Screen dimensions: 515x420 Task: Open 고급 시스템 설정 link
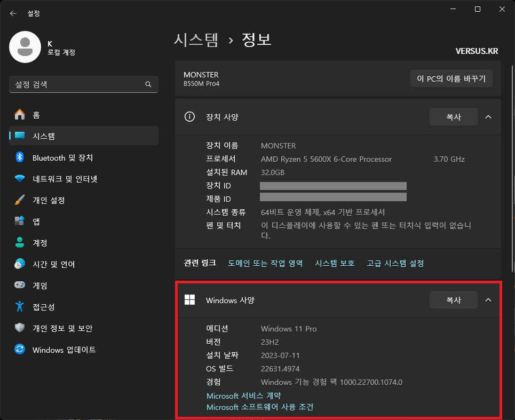[395, 263]
